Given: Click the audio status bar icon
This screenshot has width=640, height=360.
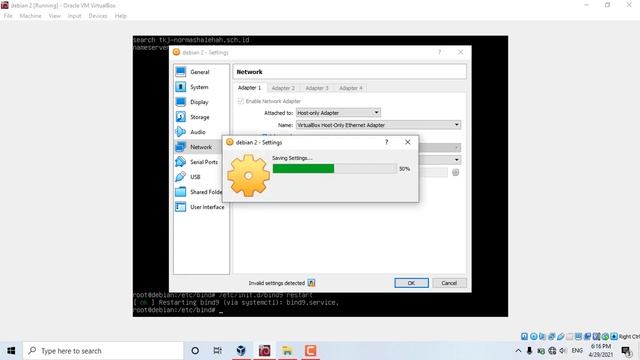Looking at the screenshot, I should click(x=542, y=336).
